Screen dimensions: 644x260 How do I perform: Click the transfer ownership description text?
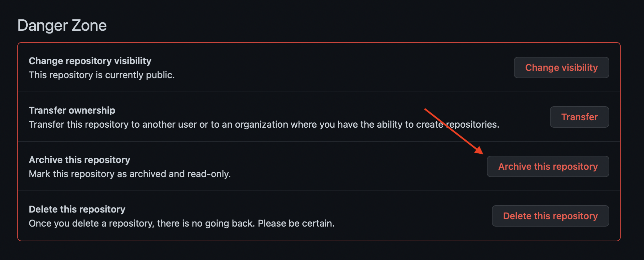[264, 124]
